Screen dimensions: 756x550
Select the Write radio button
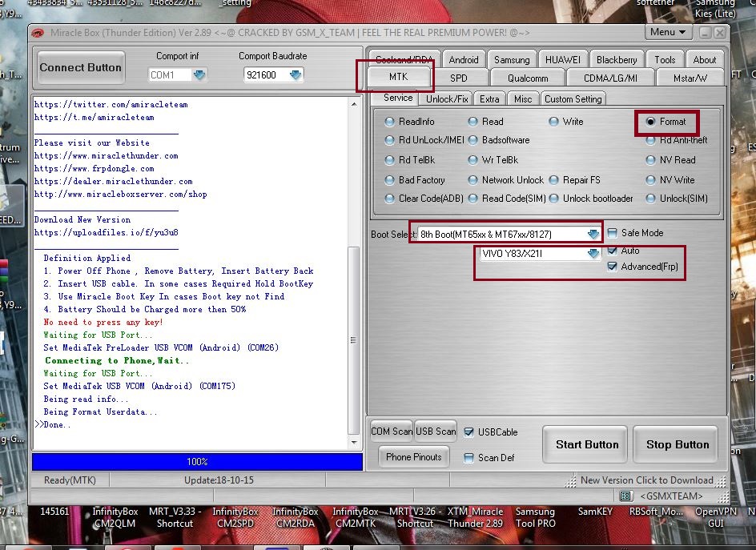554,122
